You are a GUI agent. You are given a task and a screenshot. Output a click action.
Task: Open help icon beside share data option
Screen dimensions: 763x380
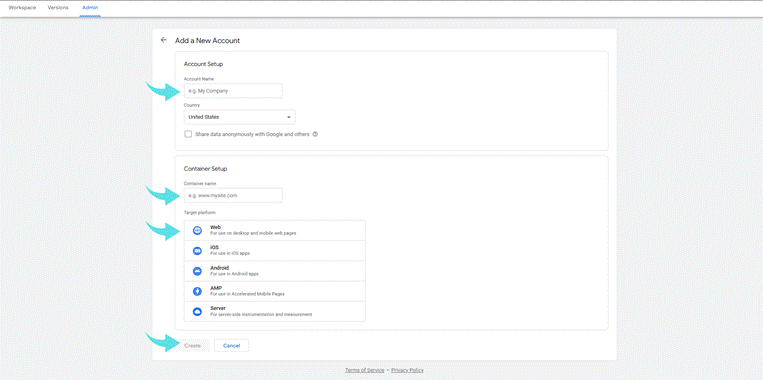[315, 134]
